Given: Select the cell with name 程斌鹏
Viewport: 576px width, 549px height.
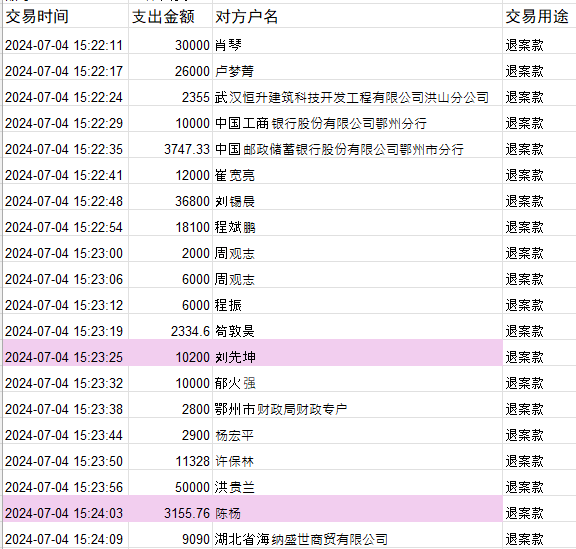Looking at the screenshot, I should click(357, 227).
